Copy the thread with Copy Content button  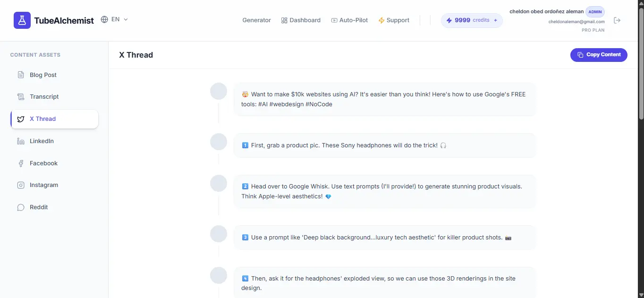(x=599, y=55)
